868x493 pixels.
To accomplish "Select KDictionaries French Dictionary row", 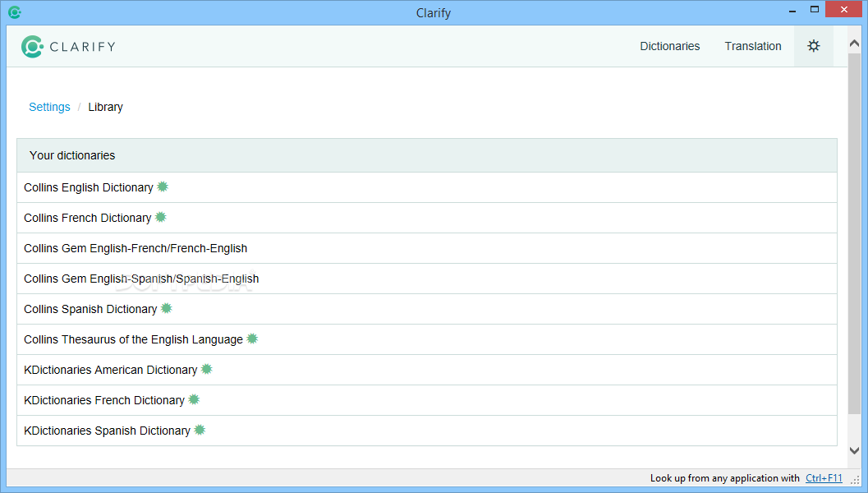I will tap(427, 400).
